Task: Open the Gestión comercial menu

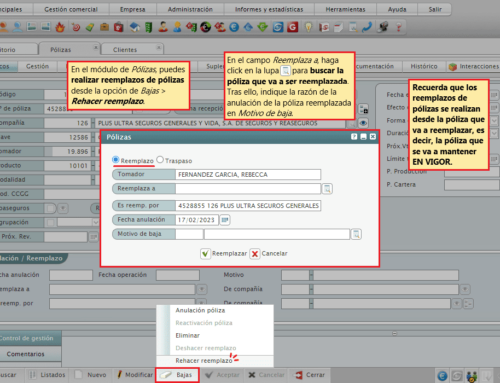Action: click(71, 9)
